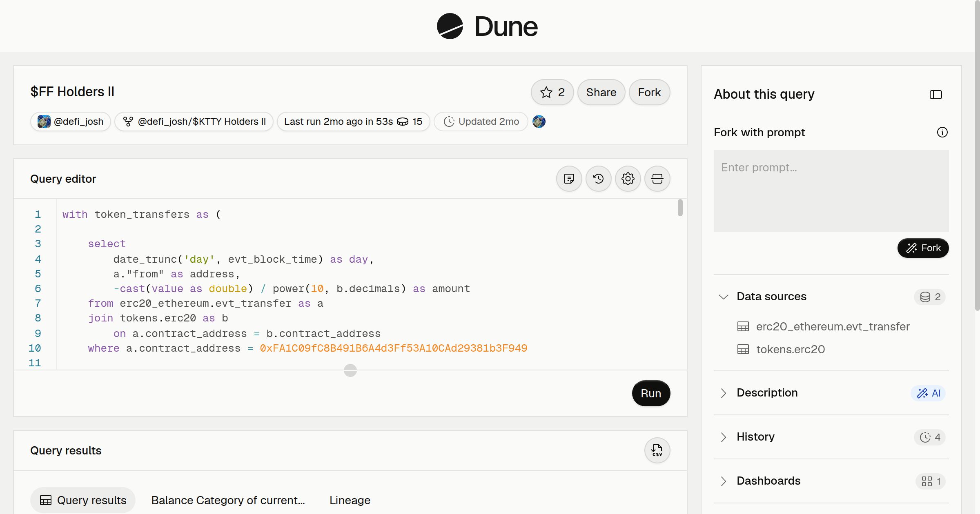Click the Dune logo
The height and width of the screenshot is (514, 980).
coord(487,26)
